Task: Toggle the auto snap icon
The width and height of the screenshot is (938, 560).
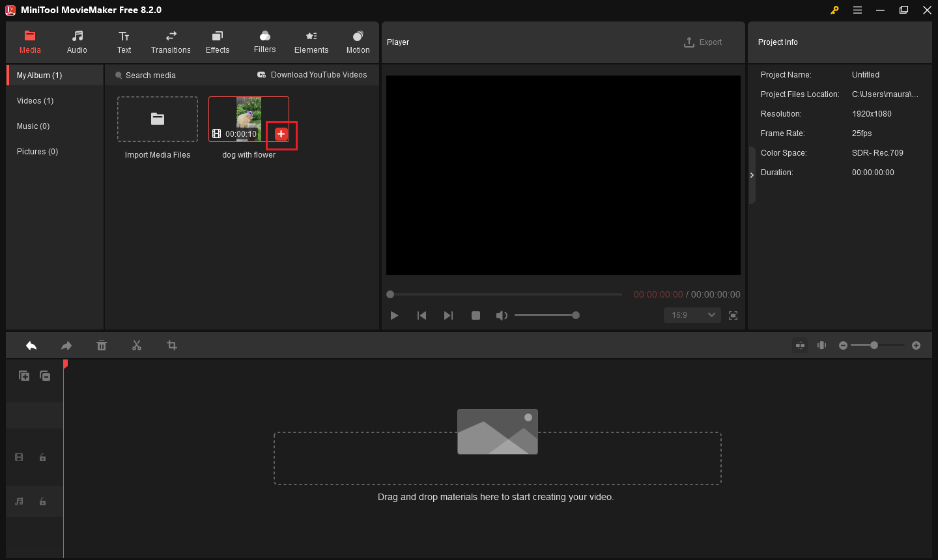Action: (x=801, y=346)
